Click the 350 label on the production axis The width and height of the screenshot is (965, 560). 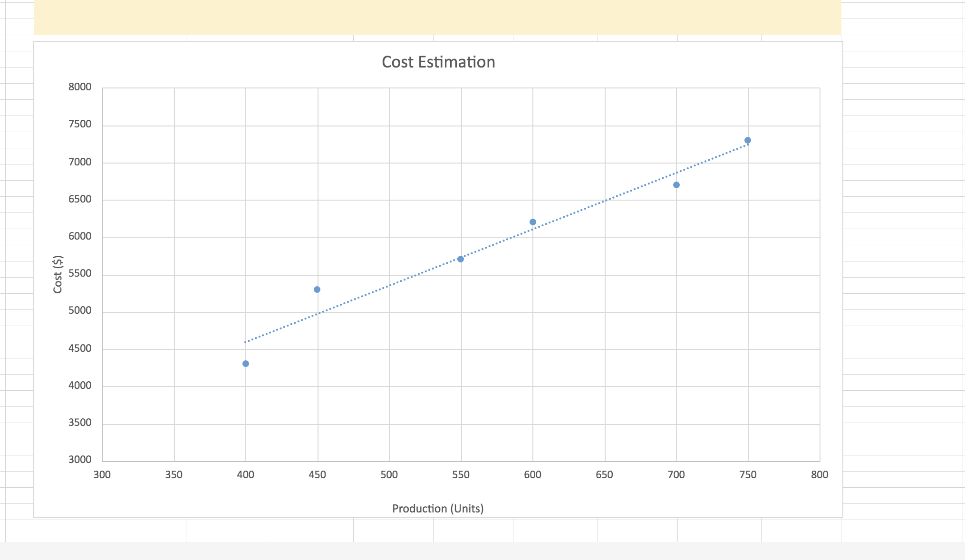[174, 475]
